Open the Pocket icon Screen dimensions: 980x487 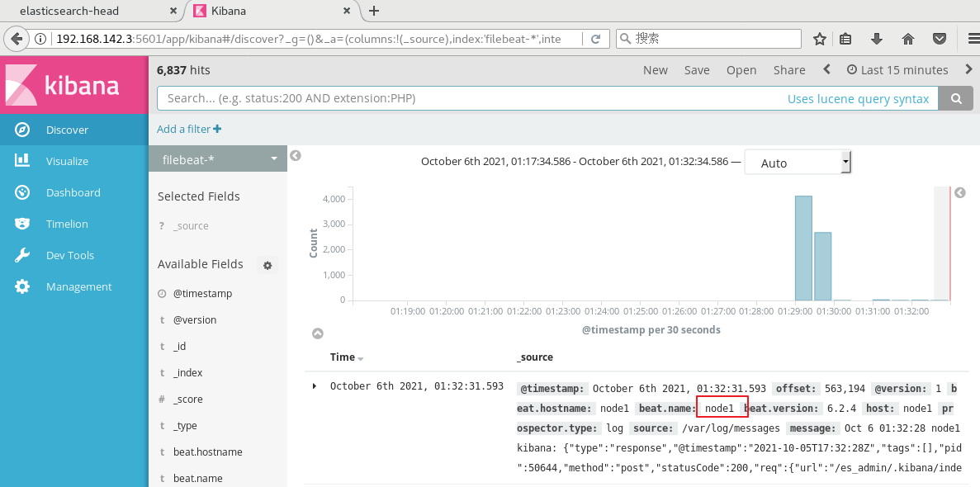940,39
